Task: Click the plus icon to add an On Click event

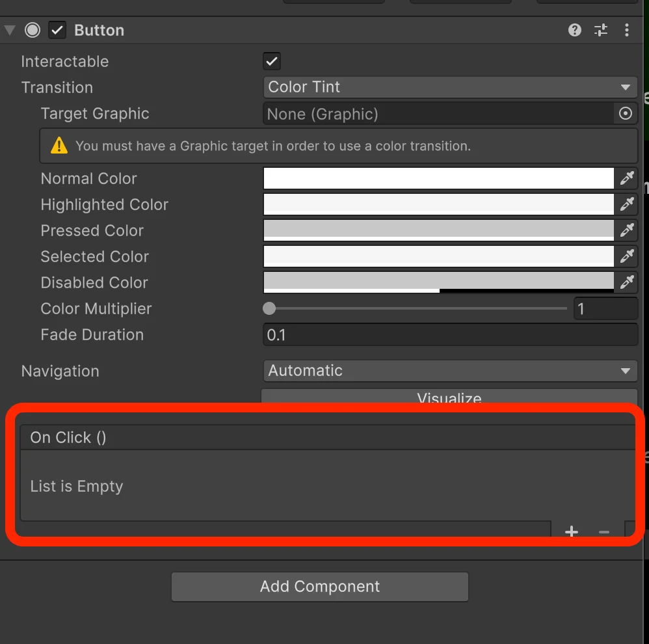Action: pyautogui.click(x=571, y=531)
